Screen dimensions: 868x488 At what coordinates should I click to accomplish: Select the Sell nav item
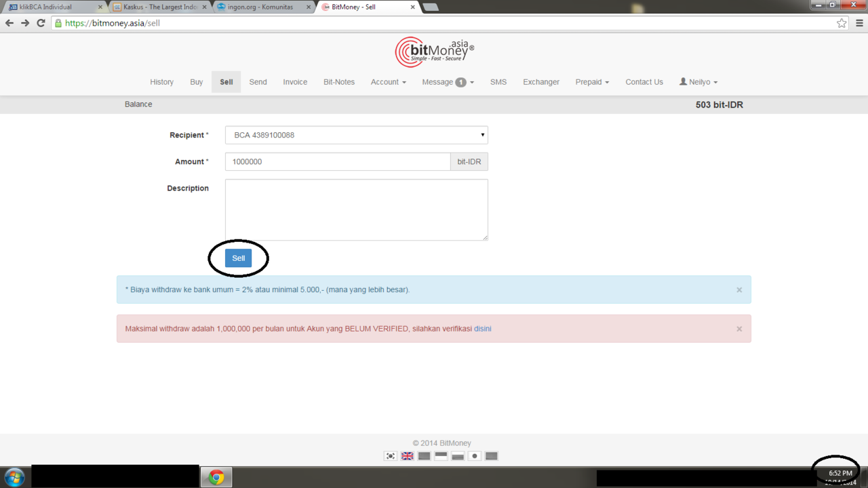click(x=226, y=82)
